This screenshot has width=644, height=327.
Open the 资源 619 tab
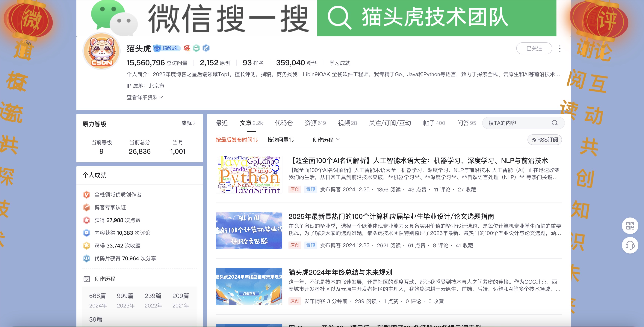pyautogui.click(x=315, y=123)
